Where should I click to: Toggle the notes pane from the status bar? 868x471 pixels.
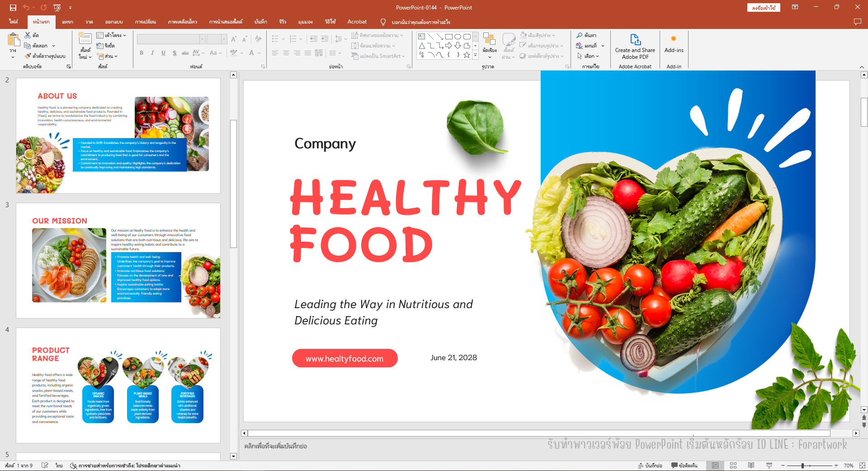[650, 466]
